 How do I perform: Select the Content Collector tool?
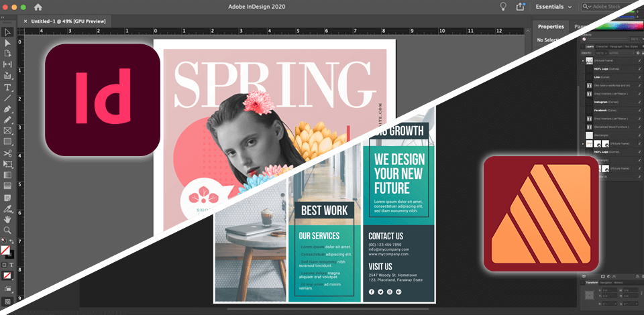[7, 76]
